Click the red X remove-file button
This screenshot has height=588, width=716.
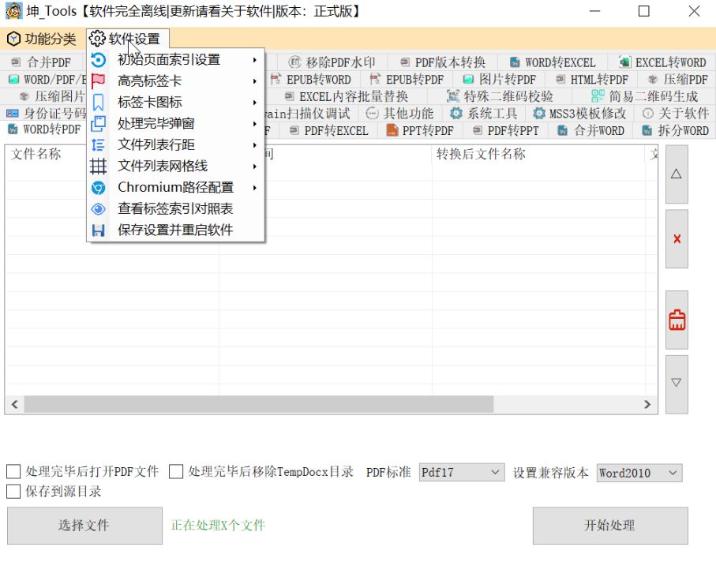pos(677,239)
